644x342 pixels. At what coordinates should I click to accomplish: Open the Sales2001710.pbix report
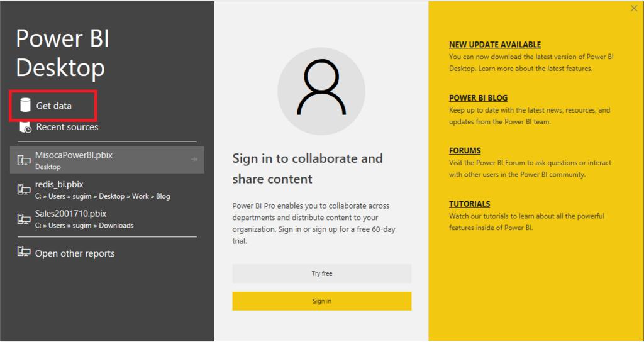[x=107, y=219]
